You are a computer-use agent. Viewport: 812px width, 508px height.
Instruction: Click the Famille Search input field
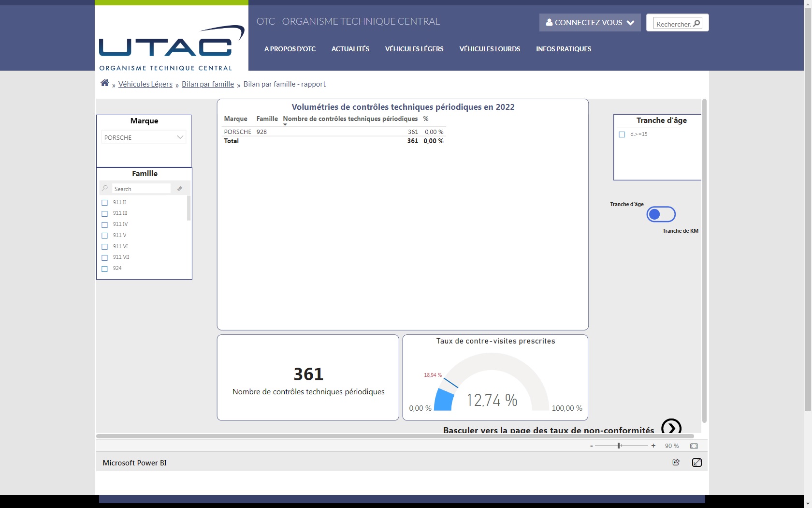(141, 189)
